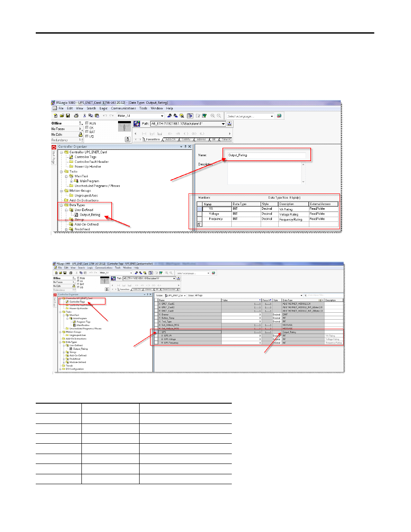Viewport: 411px width, 532px height.
Task: Click Verify Controller icon in upper toolbar
Action: coord(204,115)
